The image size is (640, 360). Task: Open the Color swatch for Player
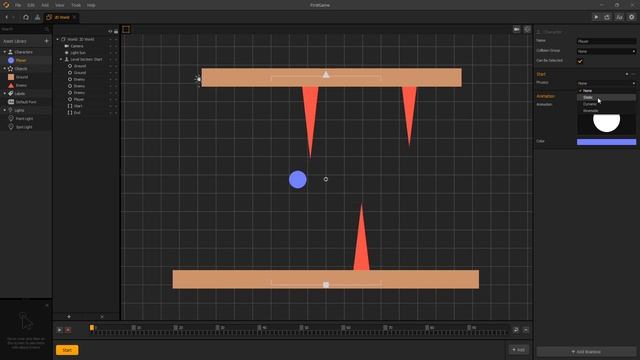[606, 142]
